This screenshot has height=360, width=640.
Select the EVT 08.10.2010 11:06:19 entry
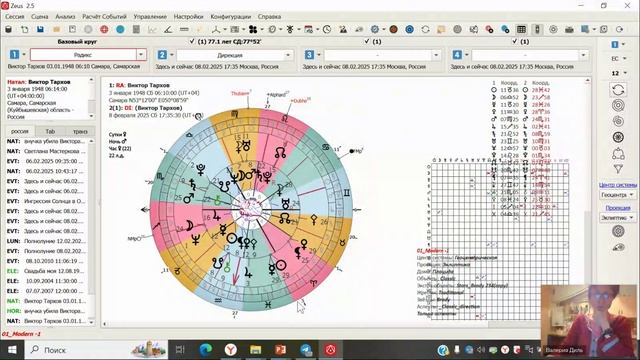(x=47, y=261)
